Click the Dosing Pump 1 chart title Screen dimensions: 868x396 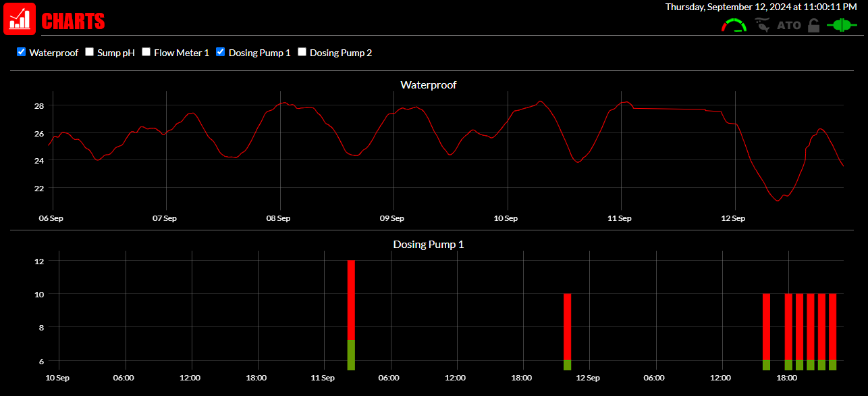click(x=429, y=245)
